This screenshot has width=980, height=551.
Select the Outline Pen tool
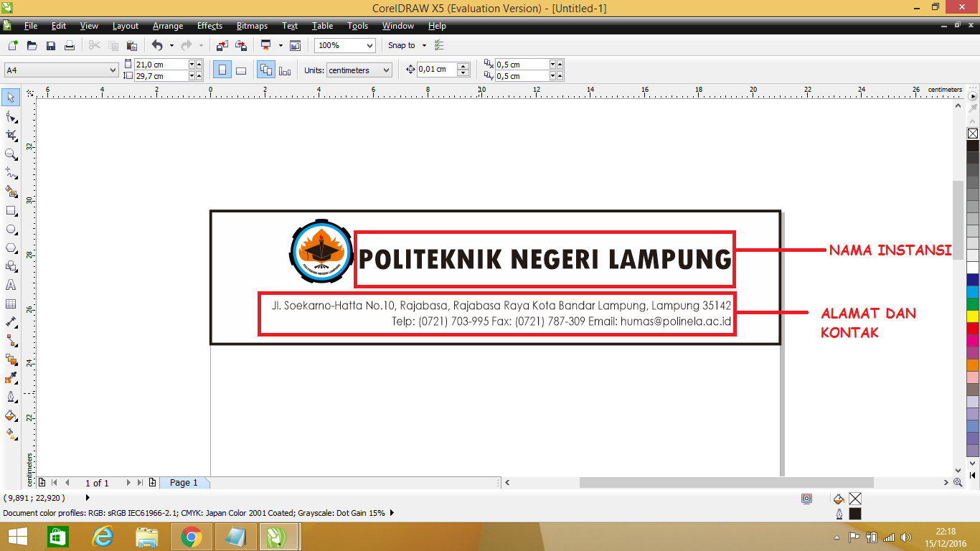[11, 397]
